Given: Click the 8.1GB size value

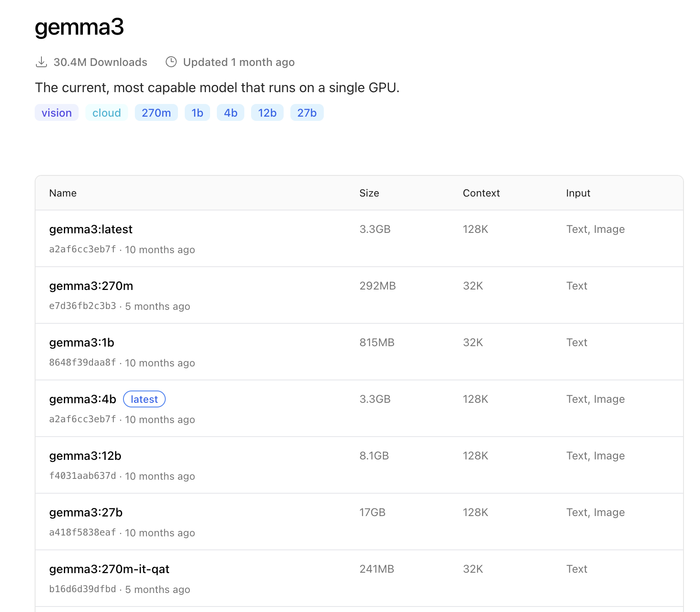Looking at the screenshot, I should [x=374, y=456].
